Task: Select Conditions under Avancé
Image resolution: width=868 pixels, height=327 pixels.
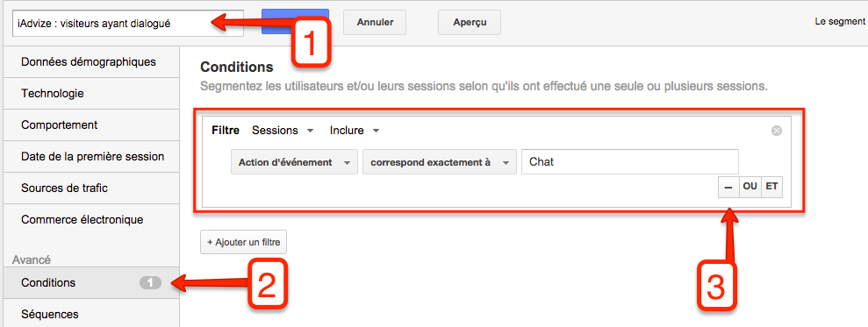Action: pos(90,283)
